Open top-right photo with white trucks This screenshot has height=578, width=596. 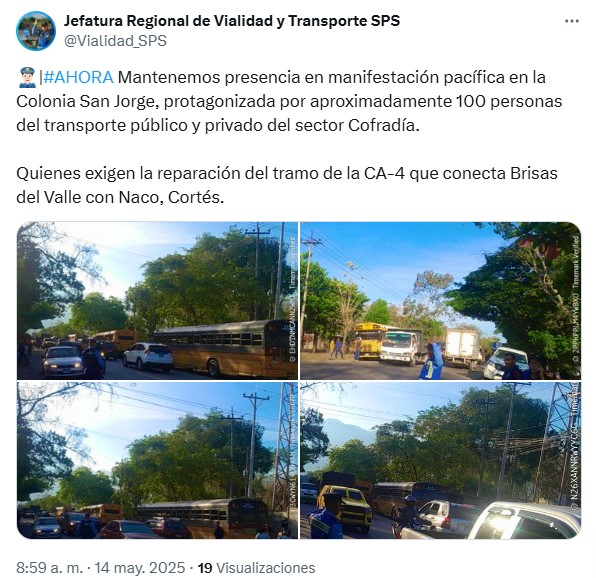click(x=440, y=301)
